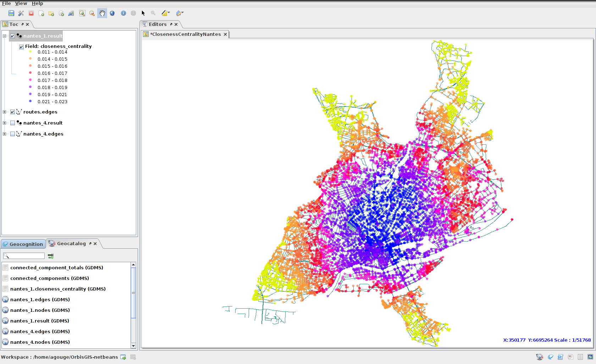The width and height of the screenshot is (596, 364).
Task: Open the File menu
Action: click(x=6, y=3)
